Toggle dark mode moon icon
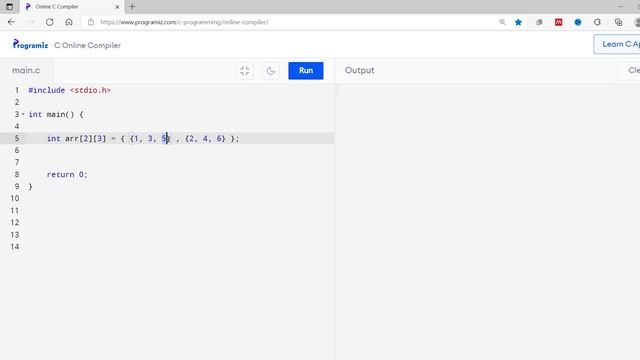 271,71
